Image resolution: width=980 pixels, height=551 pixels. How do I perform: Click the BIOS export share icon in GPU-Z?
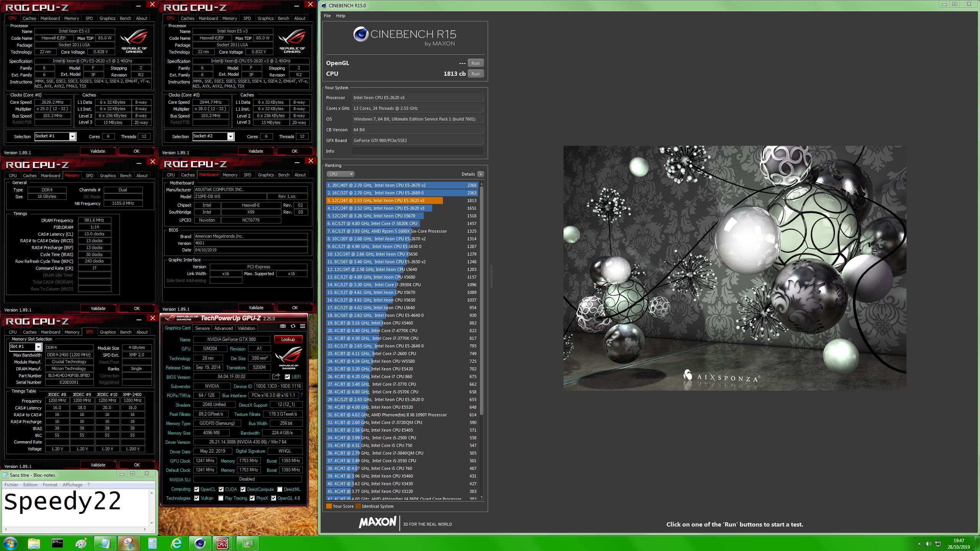(276, 377)
